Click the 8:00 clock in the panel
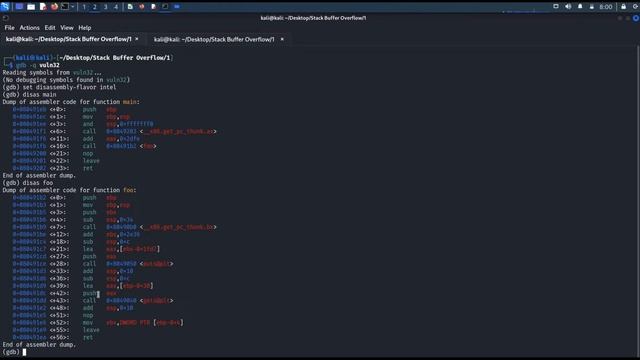 pyautogui.click(x=606, y=7)
